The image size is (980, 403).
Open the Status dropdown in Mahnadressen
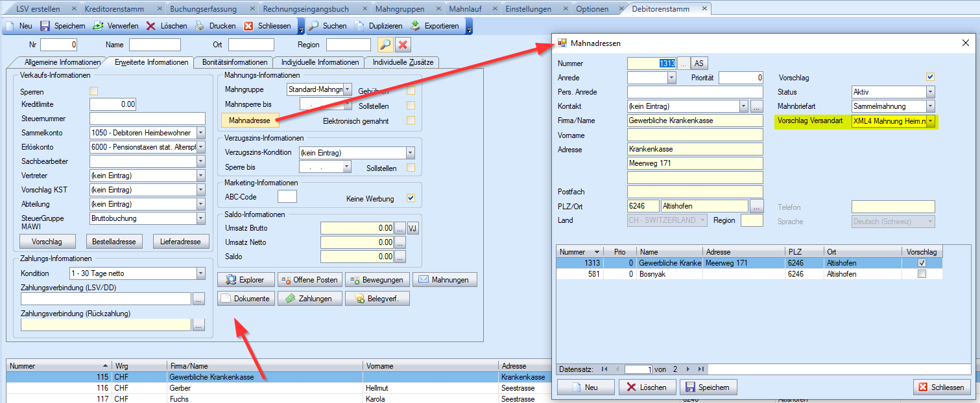(x=931, y=92)
